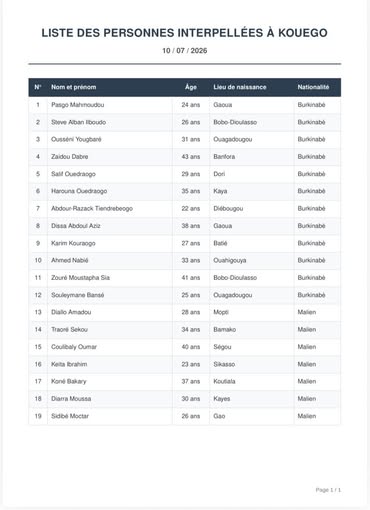Image resolution: width=370 pixels, height=510 pixels.
Task: Click the birthplace Mopti
Action: [x=221, y=312]
